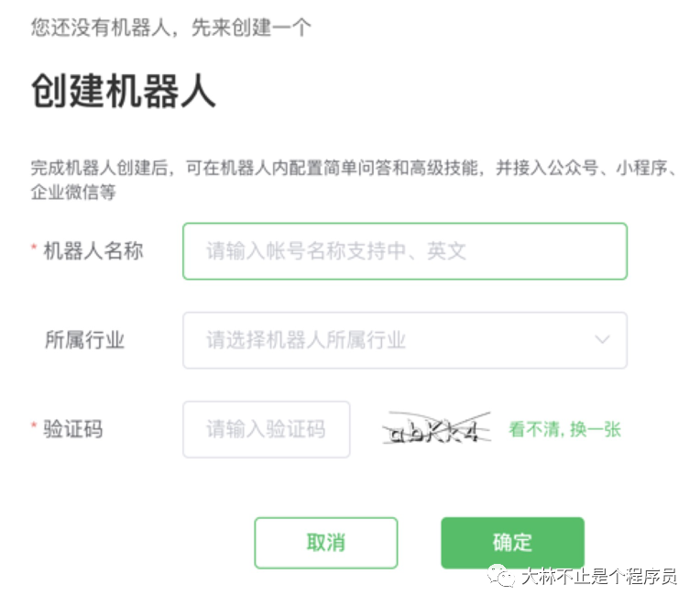This screenshot has width=700, height=607.
Task: Click the red asterisk beside 机器人名称
Action: 34,250
